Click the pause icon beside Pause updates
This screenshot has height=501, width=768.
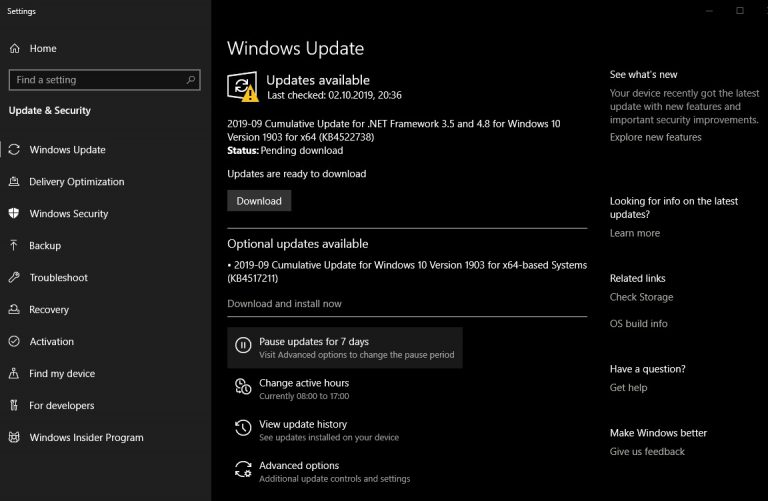(243, 345)
